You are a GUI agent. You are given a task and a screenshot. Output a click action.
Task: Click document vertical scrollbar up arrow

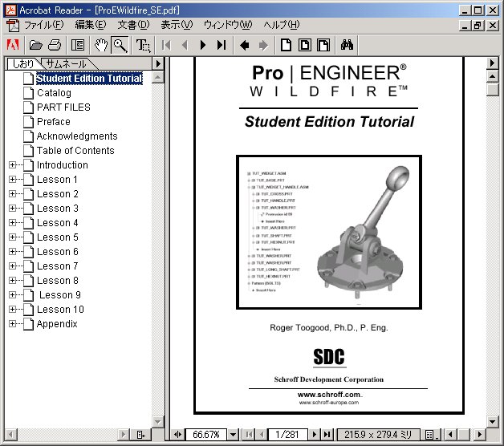point(493,76)
